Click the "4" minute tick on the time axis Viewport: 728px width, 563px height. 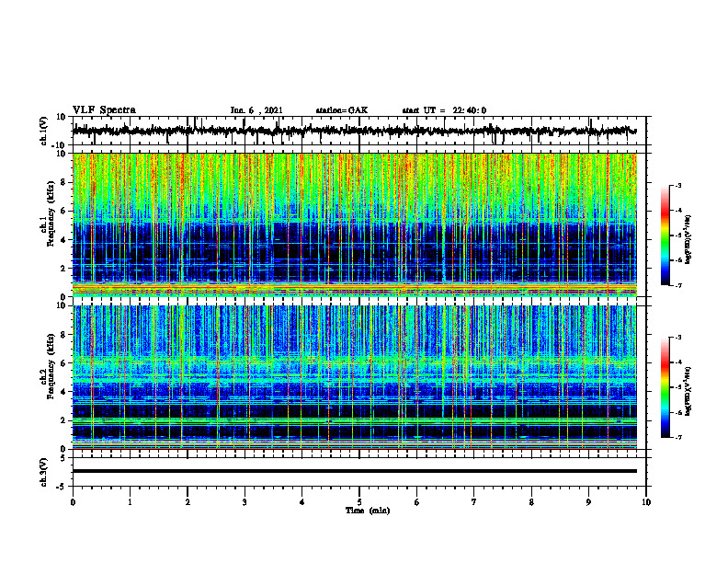[x=301, y=502]
